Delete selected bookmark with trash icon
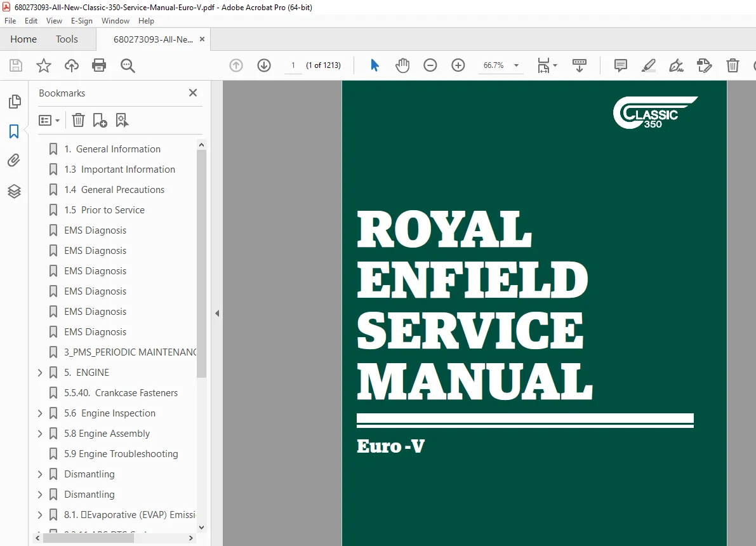The height and width of the screenshot is (546, 756). pos(78,120)
